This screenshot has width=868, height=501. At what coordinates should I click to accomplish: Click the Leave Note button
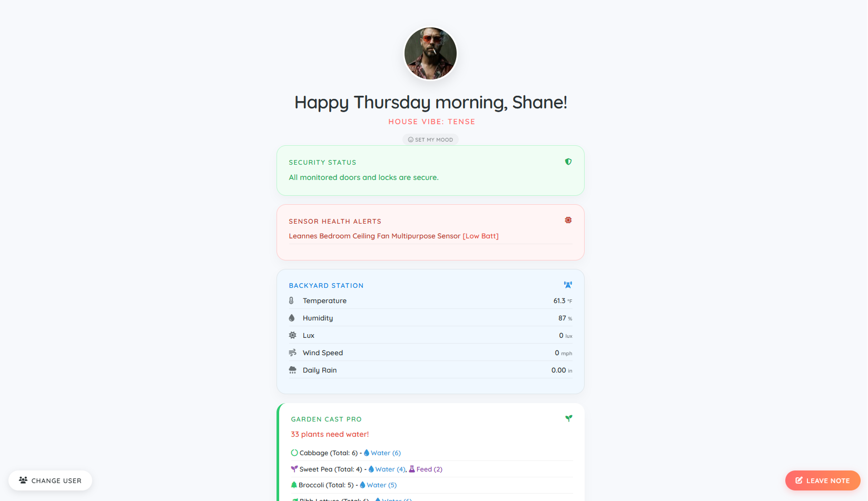pos(822,480)
